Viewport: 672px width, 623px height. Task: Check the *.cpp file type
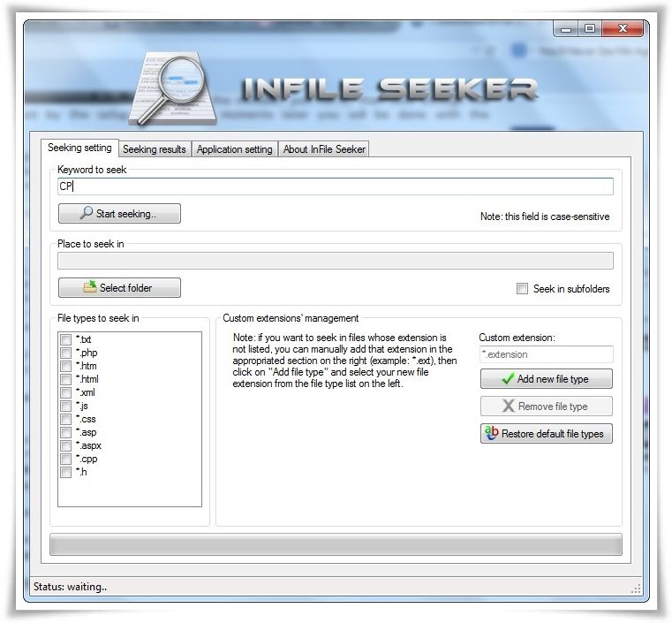[x=65, y=460]
